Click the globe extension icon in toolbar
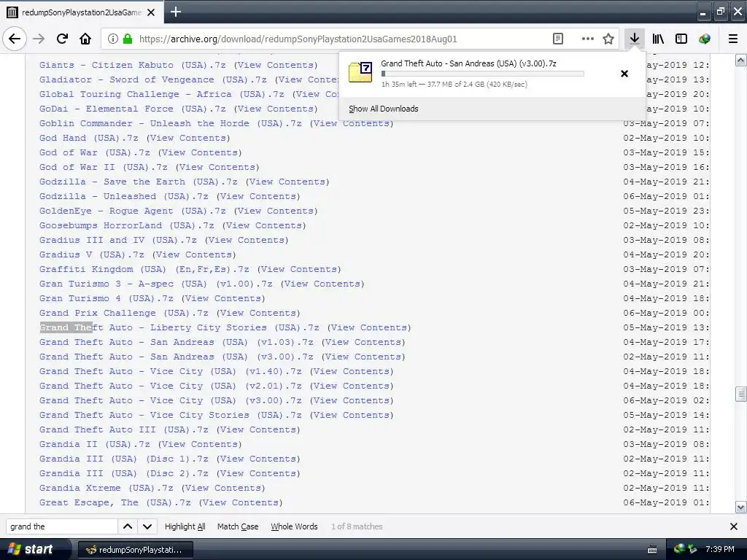This screenshot has width=747, height=560. point(705,39)
